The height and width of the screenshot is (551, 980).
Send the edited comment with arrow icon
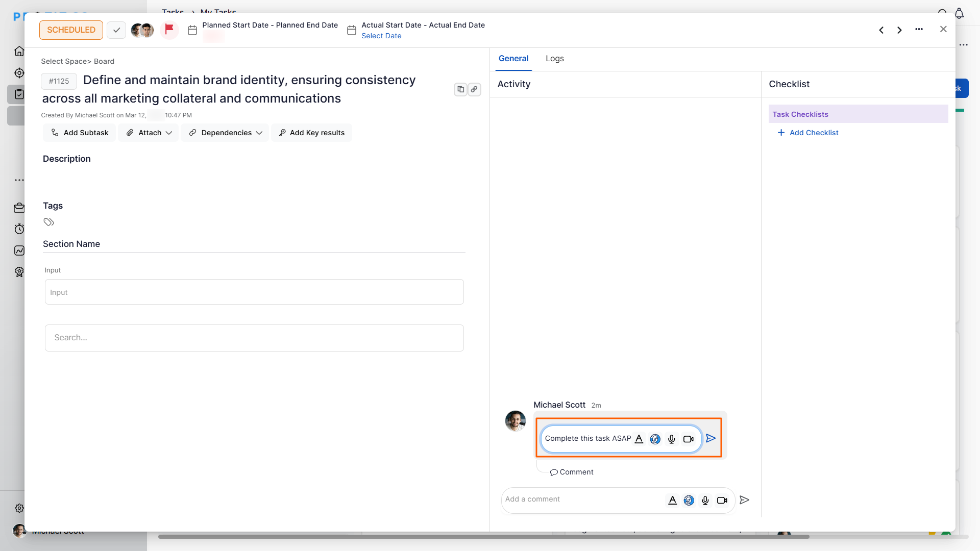pos(710,438)
